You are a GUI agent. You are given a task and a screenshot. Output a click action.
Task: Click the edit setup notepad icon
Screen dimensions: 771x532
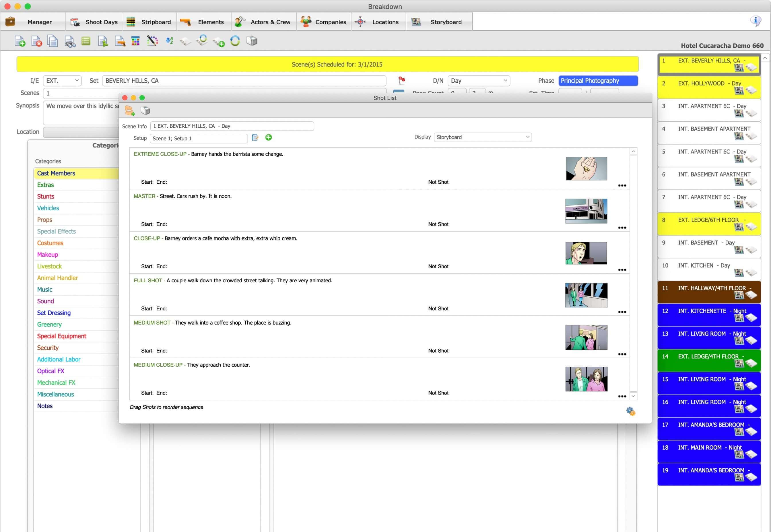pyautogui.click(x=255, y=138)
